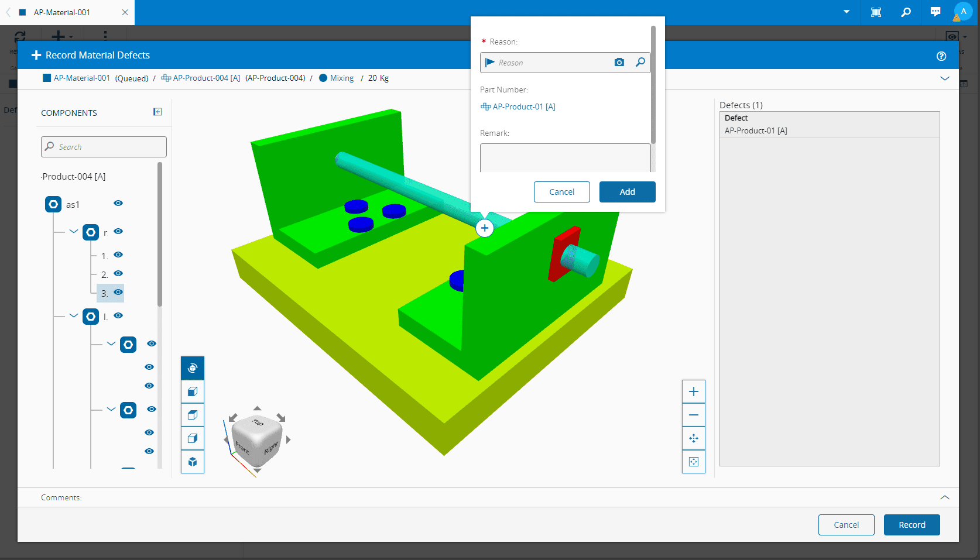Hide tree item 2.
Viewport: 980px width, 560px height.
[118, 273]
